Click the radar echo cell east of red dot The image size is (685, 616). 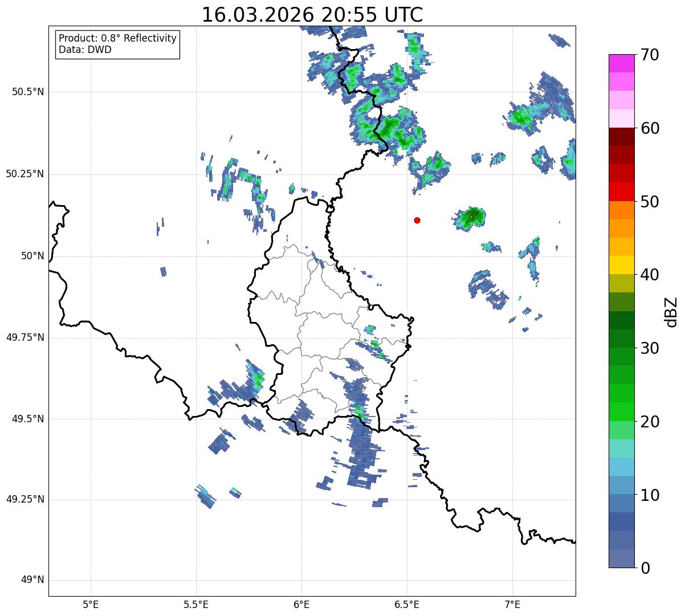[470, 218]
